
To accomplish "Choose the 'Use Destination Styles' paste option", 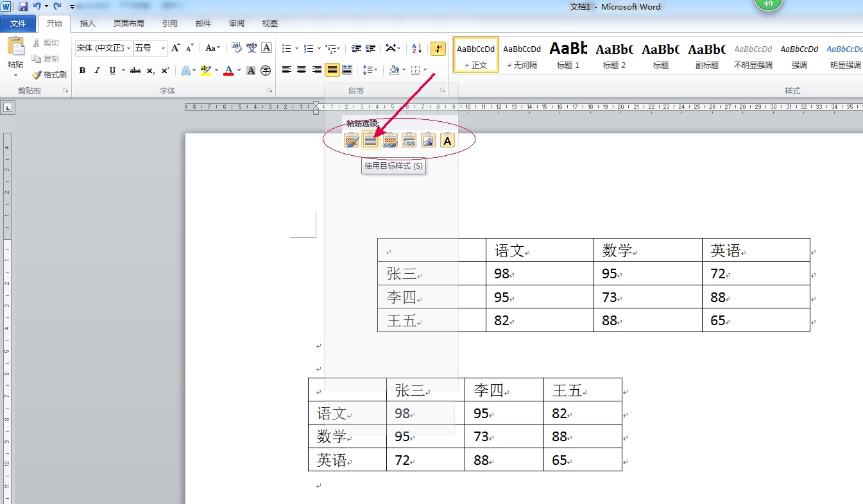I will [x=370, y=140].
